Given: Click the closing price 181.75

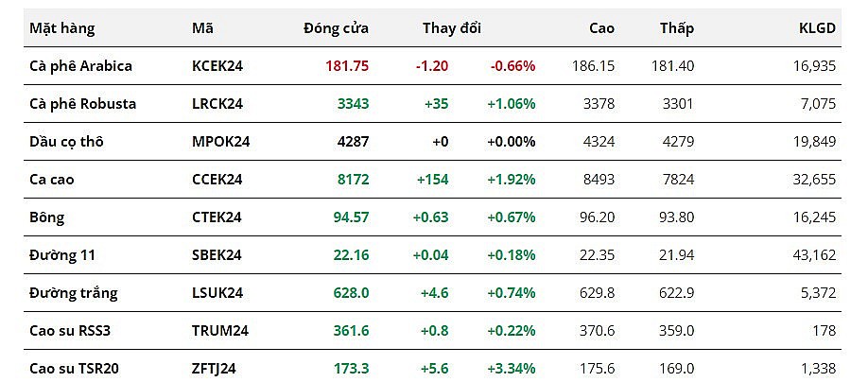Looking at the screenshot, I should [x=345, y=66].
